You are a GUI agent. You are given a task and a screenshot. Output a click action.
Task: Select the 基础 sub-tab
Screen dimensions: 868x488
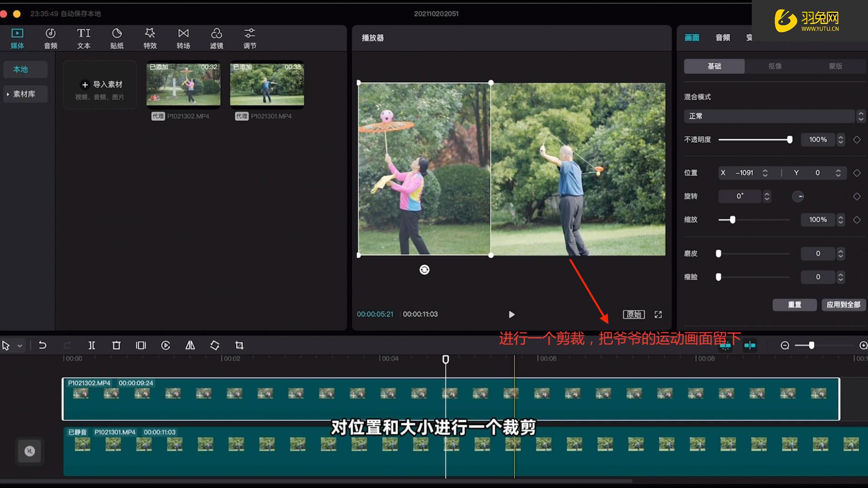pos(714,66)
